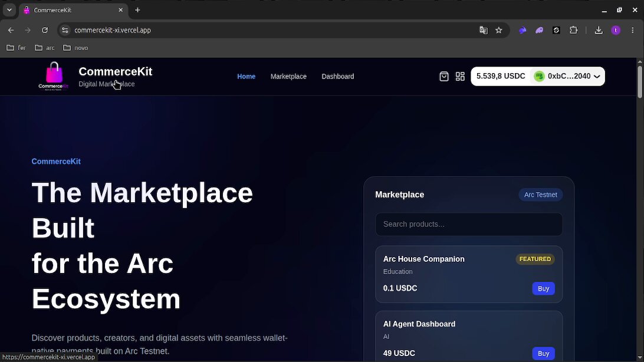Go back to previous page

coord(11,31)
